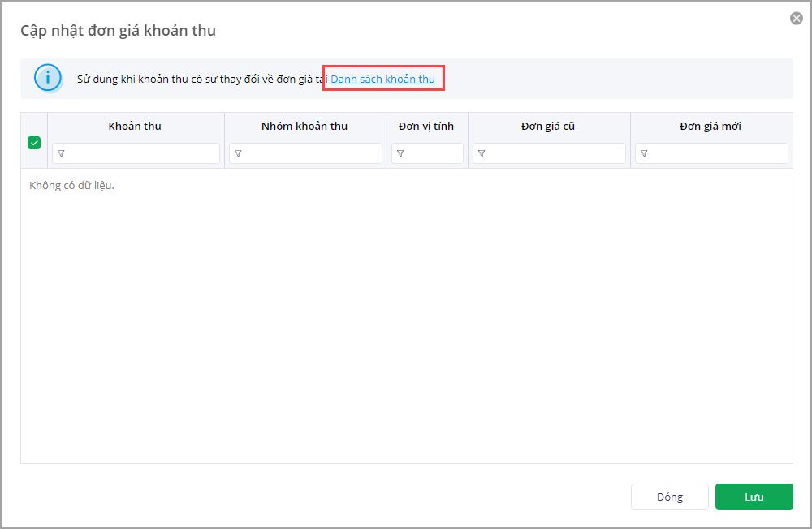812x529 pixels.
Task: Click the filter icon under Đơn giá cũ
Action: click(x=482, y=153)
